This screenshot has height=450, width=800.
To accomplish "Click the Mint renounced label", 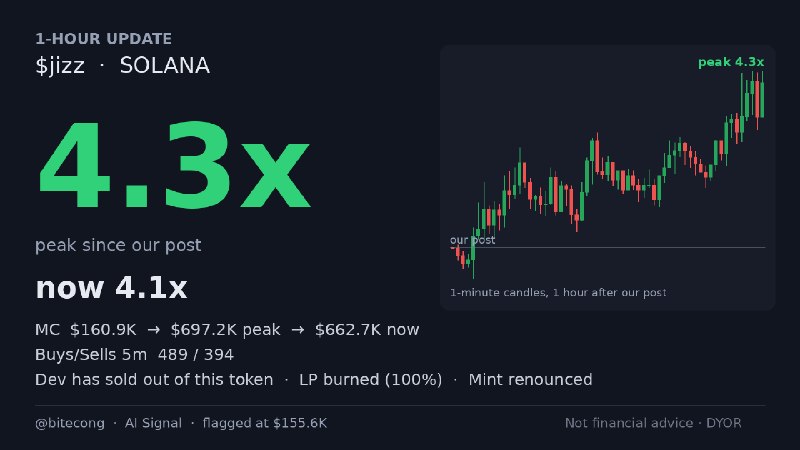I will tap(531, 380).
